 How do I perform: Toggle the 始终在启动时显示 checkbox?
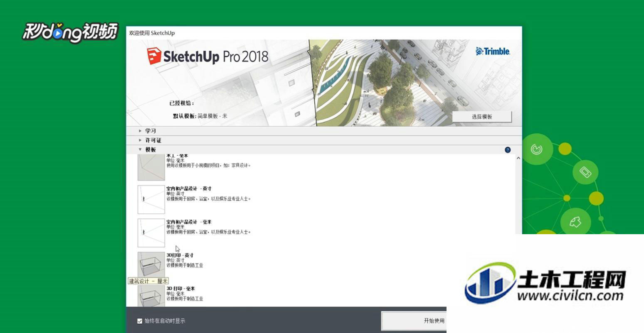pos(140,321)
